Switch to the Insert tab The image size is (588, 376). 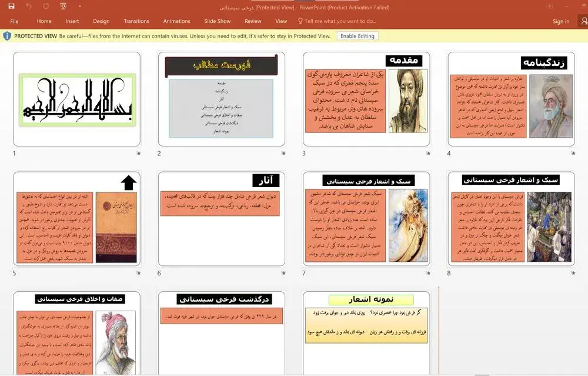tap(72, 21)
